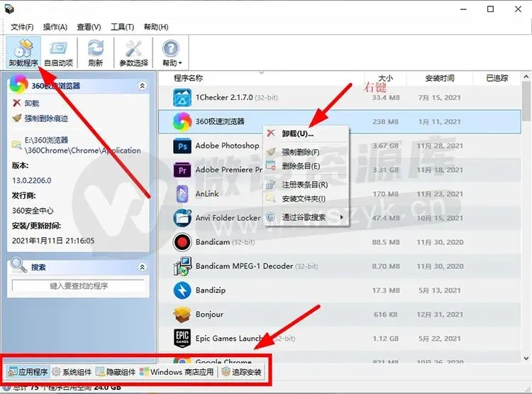Click the 360极速浏览器 icon in the details panel

click(x=18, y=84)
